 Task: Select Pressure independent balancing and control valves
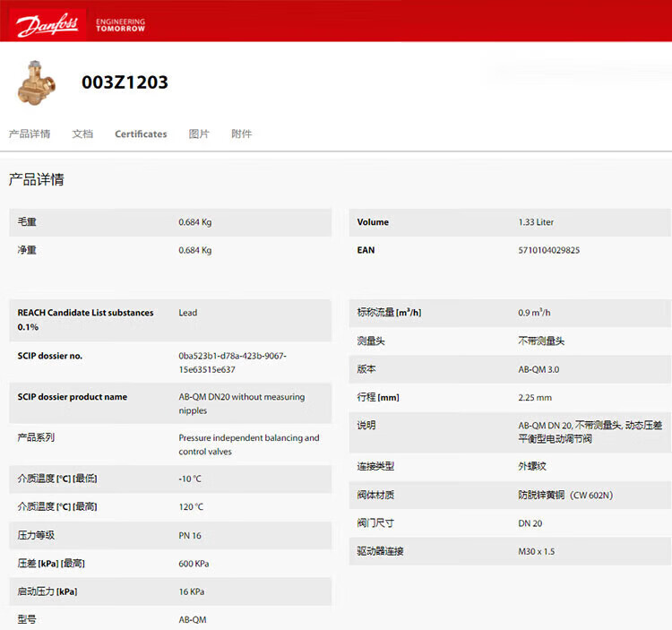248,444
